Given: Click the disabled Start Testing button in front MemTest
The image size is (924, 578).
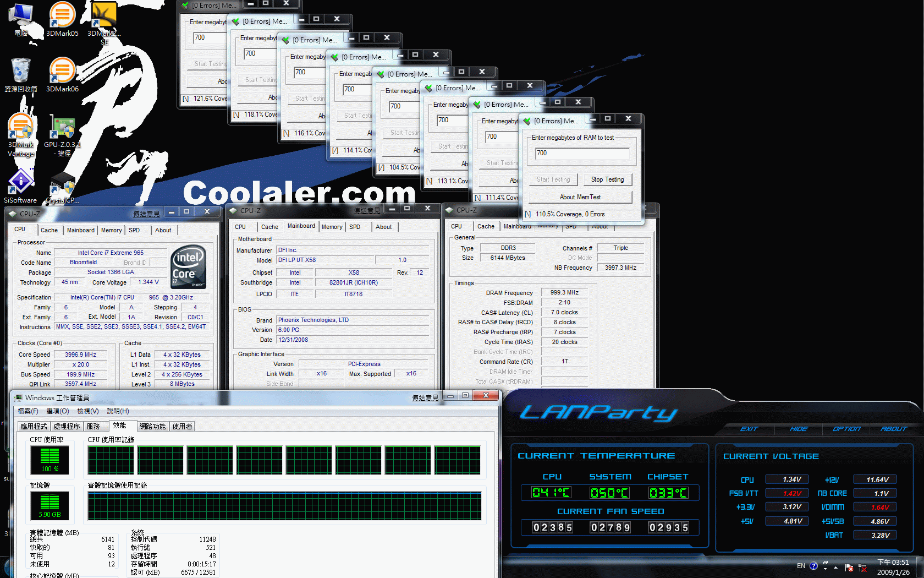Looking at the screenshot, I should 553,179.
